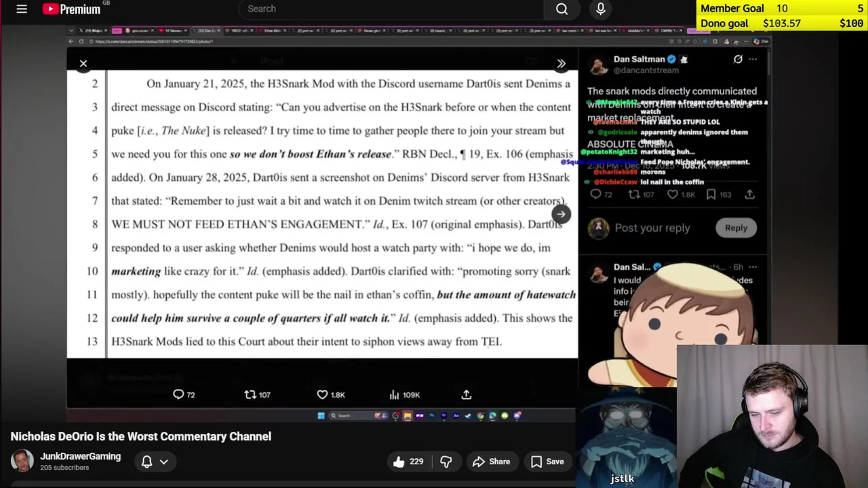Open Grok icon on Dan Saltman tweet
Screen dimensions: 868x488
[738, 59]
